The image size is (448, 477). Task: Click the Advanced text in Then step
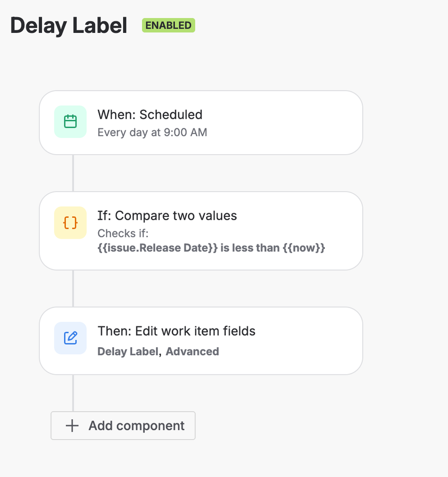(192, 351)
